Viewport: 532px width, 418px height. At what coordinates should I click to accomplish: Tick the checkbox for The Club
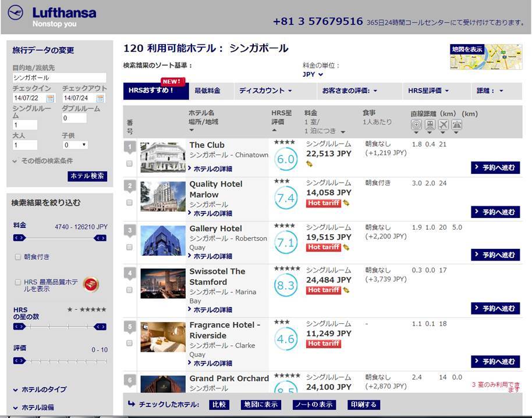pos(129,163)
